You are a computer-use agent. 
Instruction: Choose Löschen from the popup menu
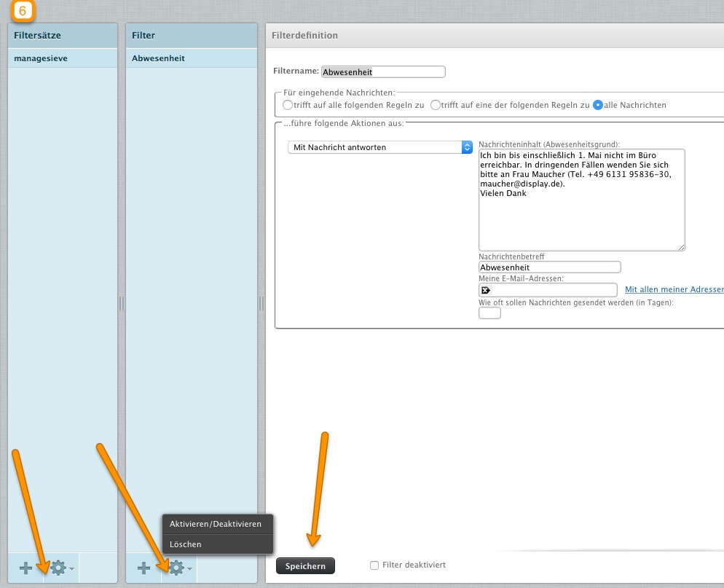[186, 544]
